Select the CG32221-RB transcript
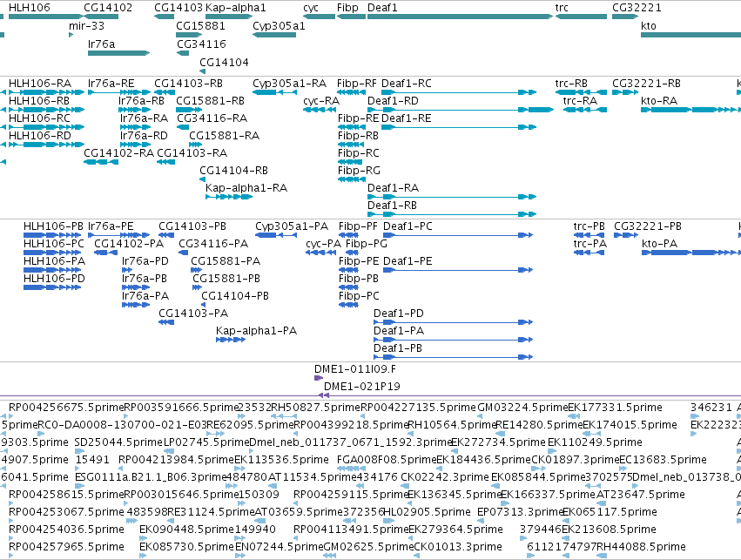Image resolution: width=741 pixels, height=560 pixels. tap(625, 92)
